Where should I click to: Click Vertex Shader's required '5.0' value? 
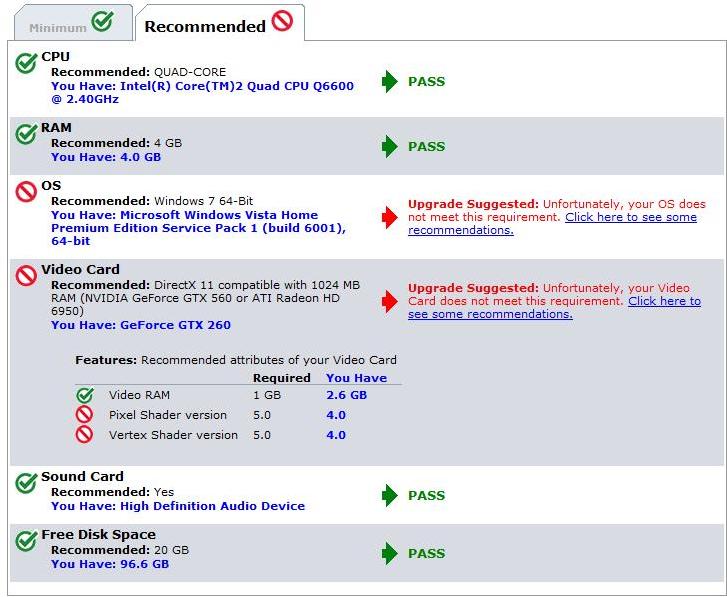(x=262, y=435)
